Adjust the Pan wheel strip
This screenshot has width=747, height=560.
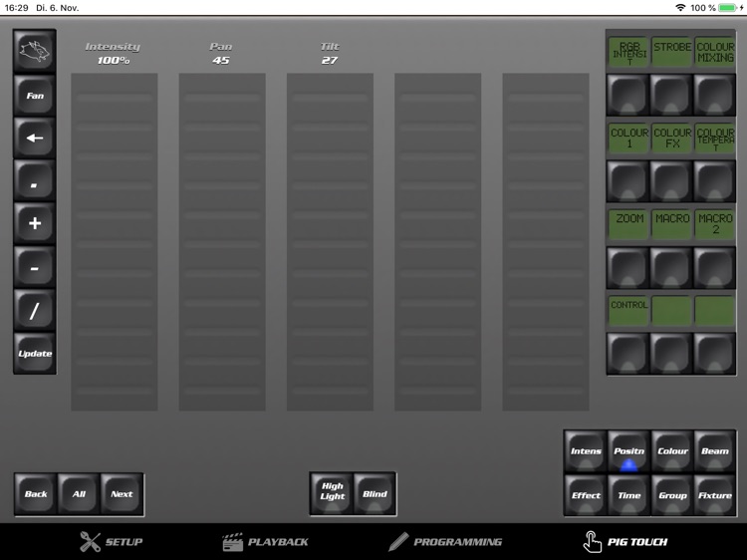click(222, 241)
